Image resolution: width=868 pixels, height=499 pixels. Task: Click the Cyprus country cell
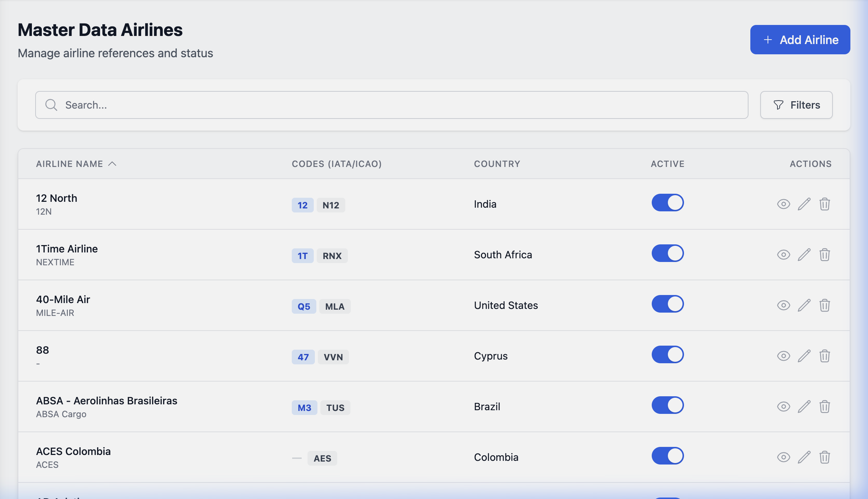[491, 356]
